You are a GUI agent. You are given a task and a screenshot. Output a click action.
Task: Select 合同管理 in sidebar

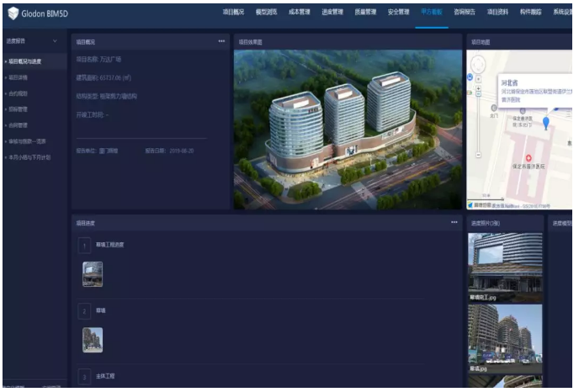click(18, 125)
